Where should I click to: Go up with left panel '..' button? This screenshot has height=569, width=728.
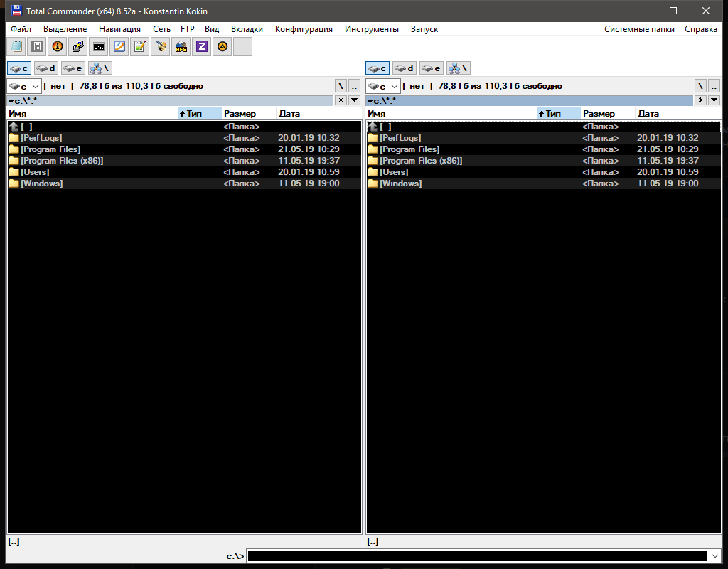pos(354,86)
